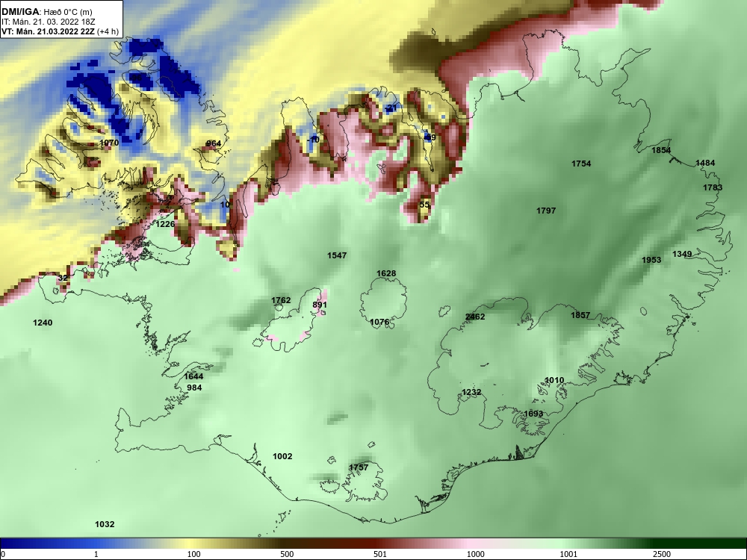This screenshot has height=560, width=747.
Task: Click the map value '891'
Action: click(320, 305)
